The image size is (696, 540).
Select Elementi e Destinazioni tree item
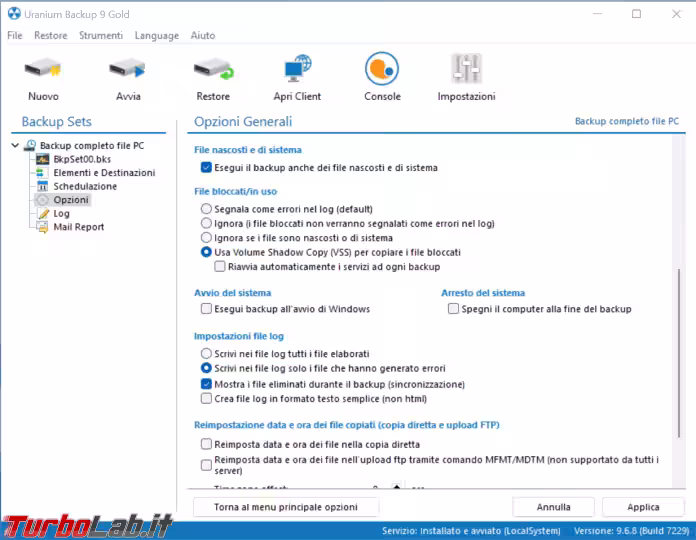pyautogui.click(x=104, y=173)
